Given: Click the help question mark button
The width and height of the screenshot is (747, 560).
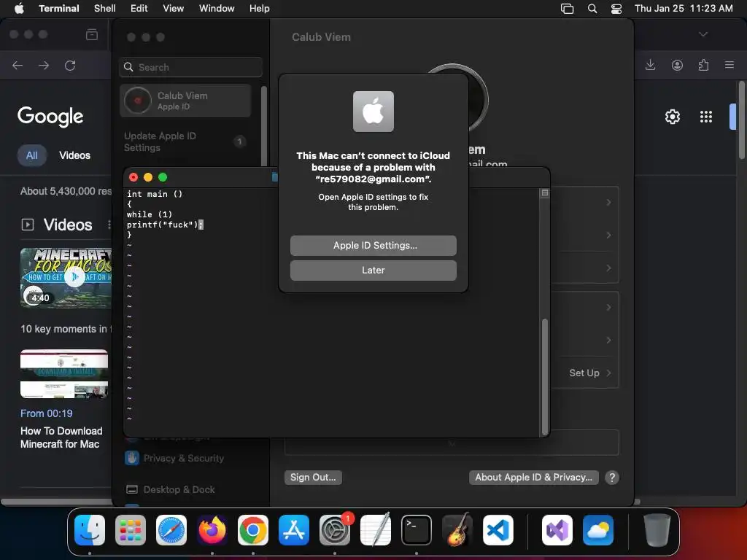Looking at the screenshot, I should pyautogui.click(x=612, y=477).
